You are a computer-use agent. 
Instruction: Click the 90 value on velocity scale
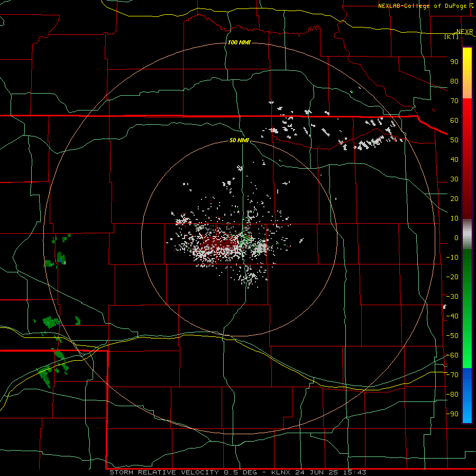pyautogui.click(x=454, y=62)
